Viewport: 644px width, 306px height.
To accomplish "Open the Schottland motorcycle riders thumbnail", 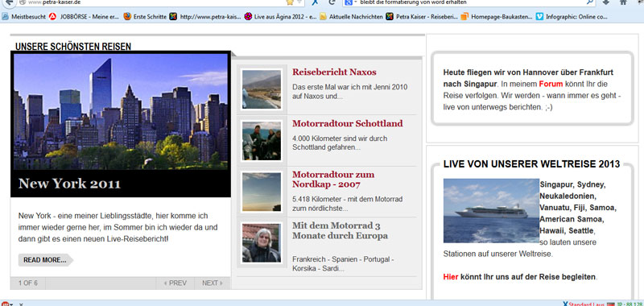I will (x=261, y=140).
